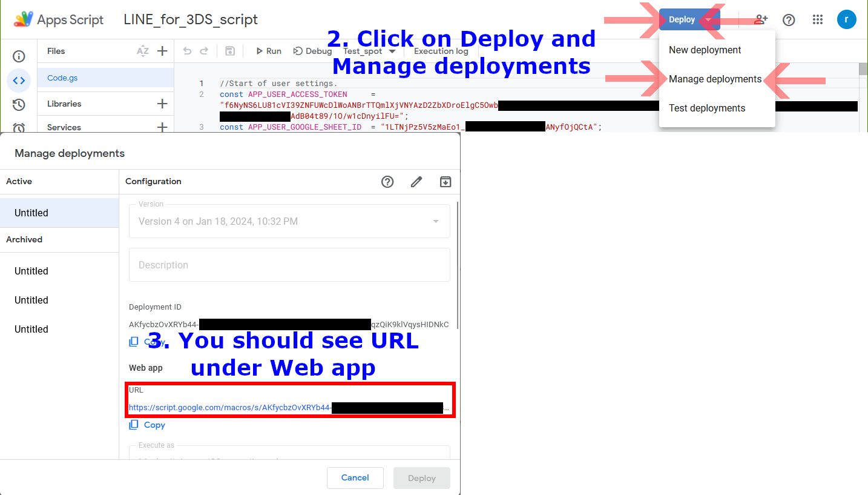Click the Description input field
This screenshot has width=868, height=495.
coord(289,264)
